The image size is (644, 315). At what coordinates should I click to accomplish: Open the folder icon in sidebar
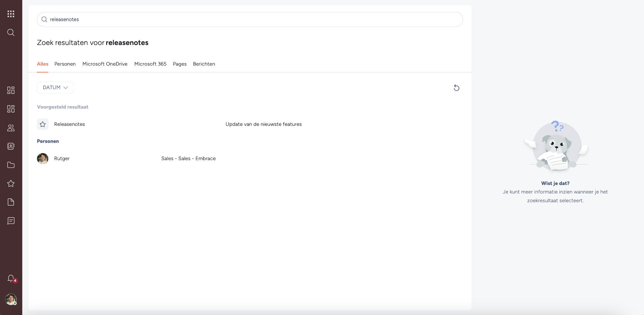coord(11,165)
